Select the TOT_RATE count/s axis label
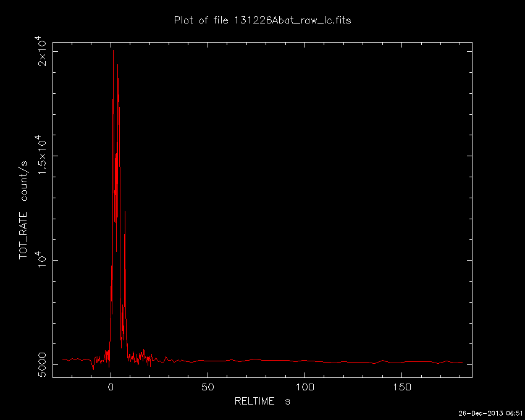 coord(23,210)
